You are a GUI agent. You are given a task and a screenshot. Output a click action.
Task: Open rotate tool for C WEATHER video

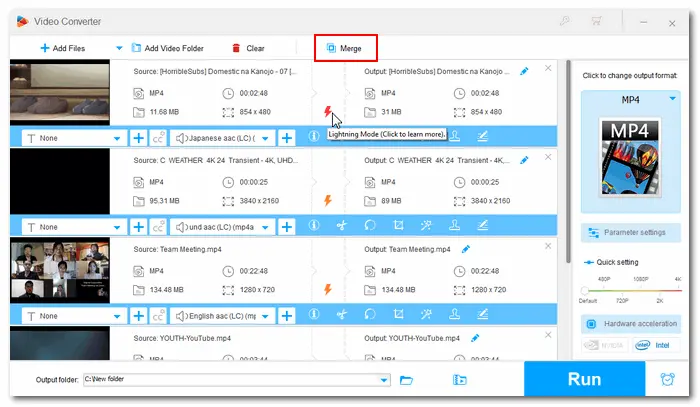370,225
